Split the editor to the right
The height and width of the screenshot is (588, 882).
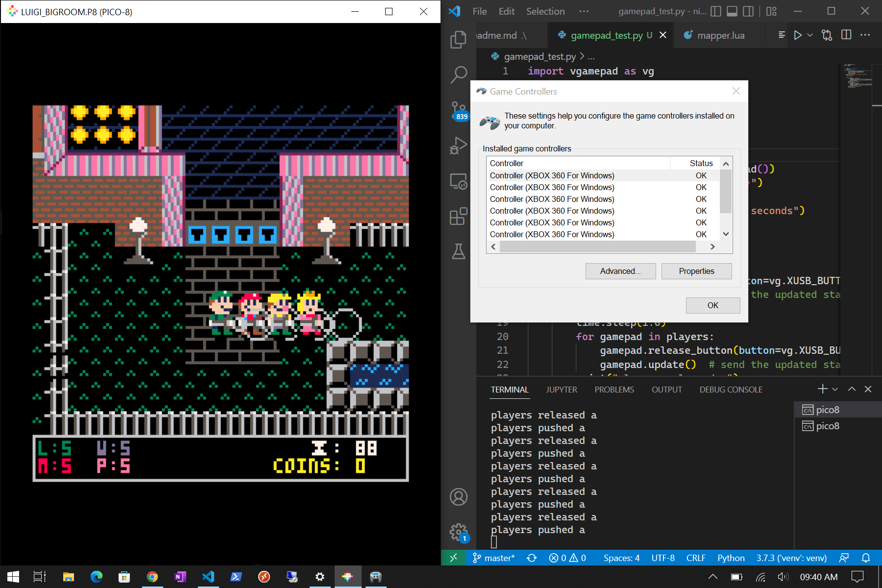(x=846, y=35)
